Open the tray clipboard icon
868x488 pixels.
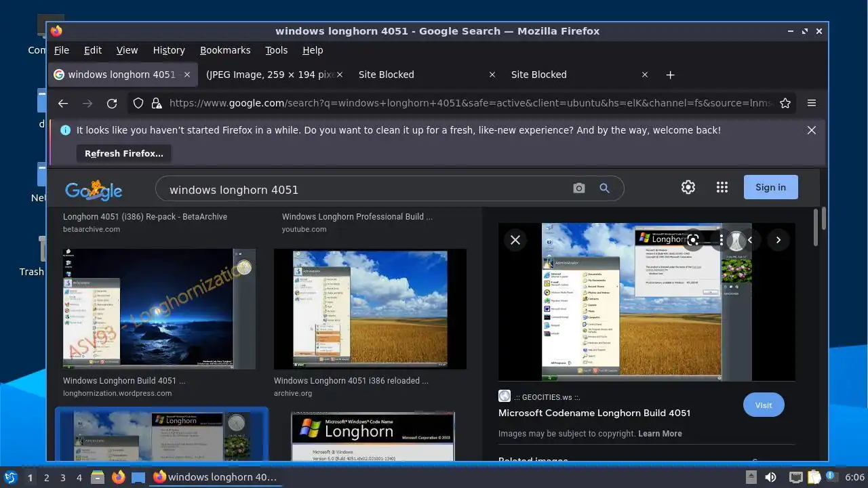[814, 477]
